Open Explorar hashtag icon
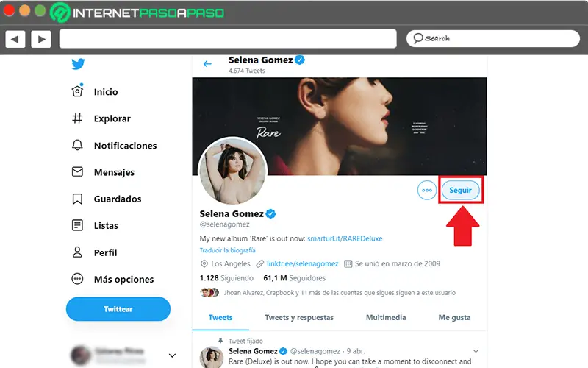 [x=77, y=118]
